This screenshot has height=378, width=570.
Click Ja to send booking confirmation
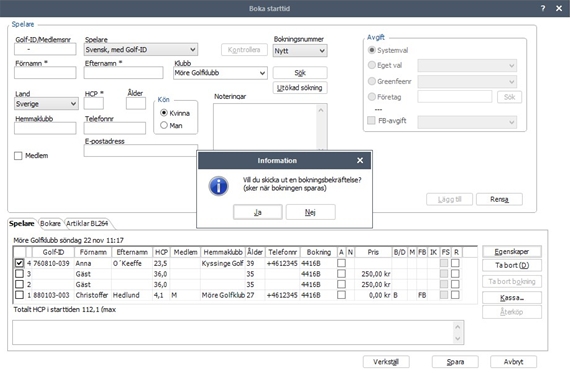257,212
